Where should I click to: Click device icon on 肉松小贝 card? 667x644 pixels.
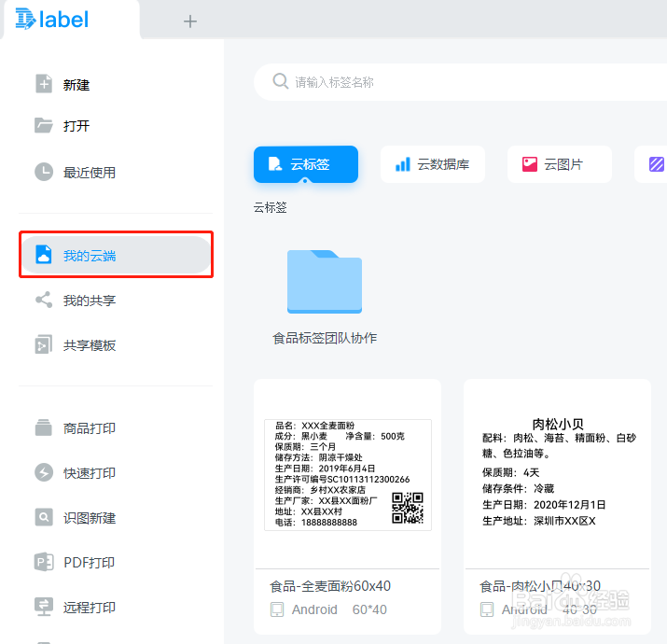pos(487,609)
